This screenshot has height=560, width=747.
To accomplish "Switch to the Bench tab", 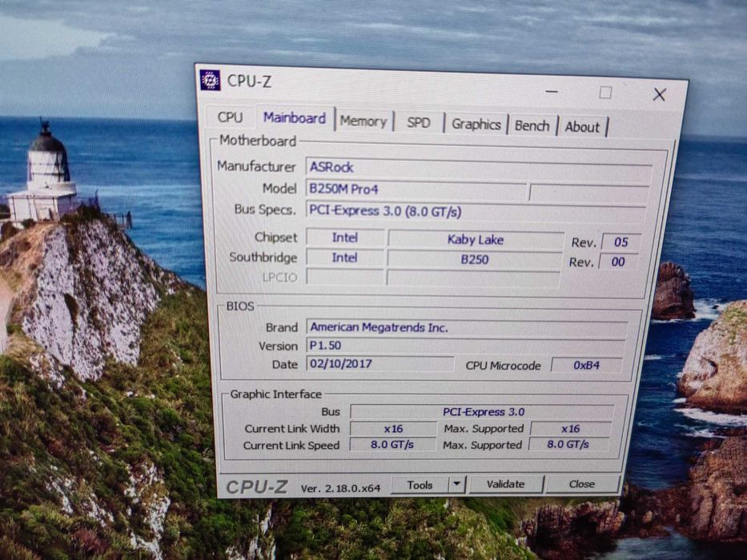I will coord(532,126).
